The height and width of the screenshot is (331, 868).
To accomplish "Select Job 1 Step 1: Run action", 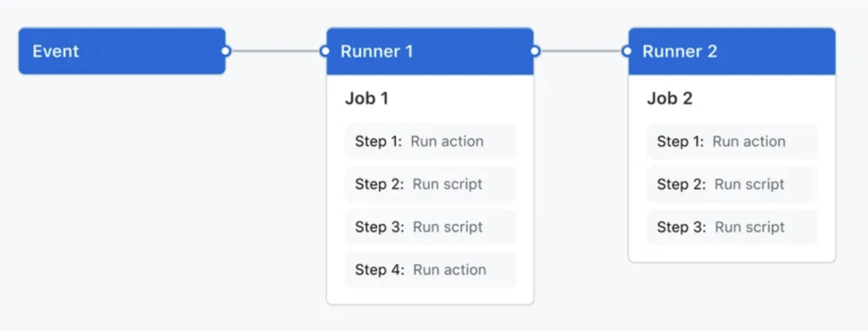I will pyautogui.click(x=431, y=142).
